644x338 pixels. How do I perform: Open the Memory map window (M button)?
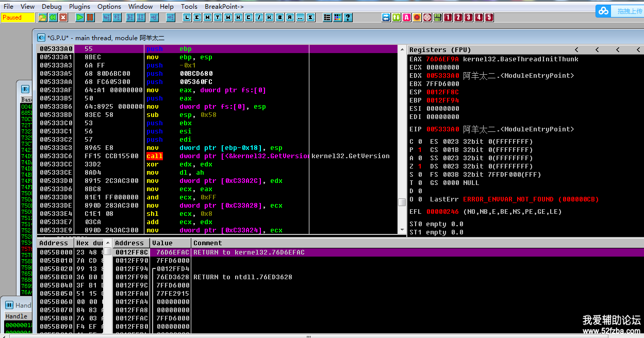[207, 18]
